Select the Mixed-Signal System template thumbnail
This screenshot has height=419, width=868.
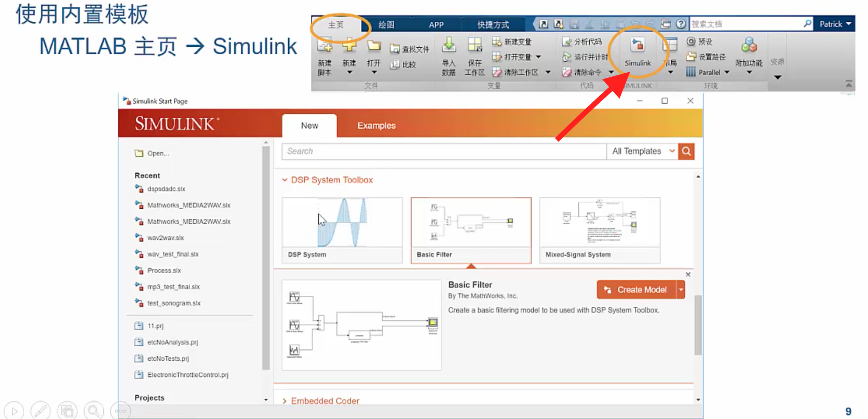[x=600, y=230]
